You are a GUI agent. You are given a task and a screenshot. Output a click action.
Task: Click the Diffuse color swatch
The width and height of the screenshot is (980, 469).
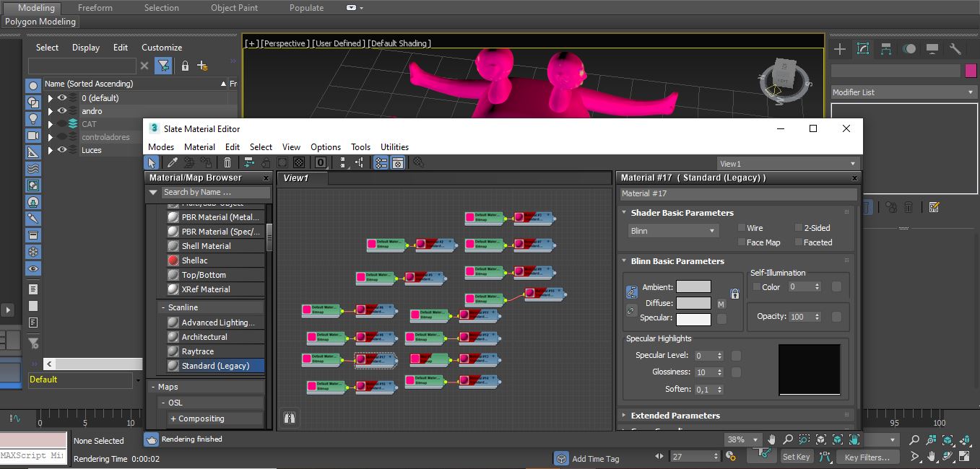(693, 304)
